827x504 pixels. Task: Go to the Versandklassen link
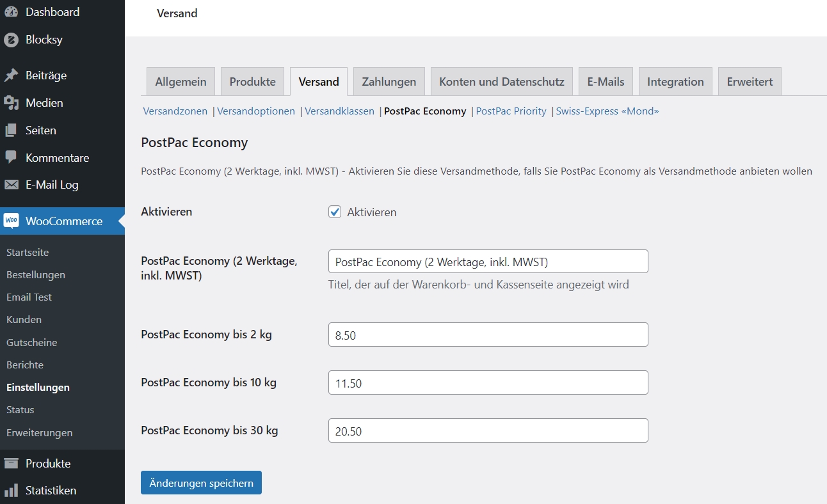coord(339,111)
